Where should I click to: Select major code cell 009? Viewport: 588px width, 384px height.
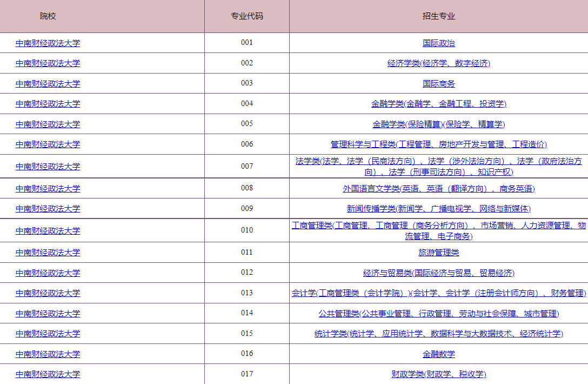pyautogui.click(x=247, y=208)
